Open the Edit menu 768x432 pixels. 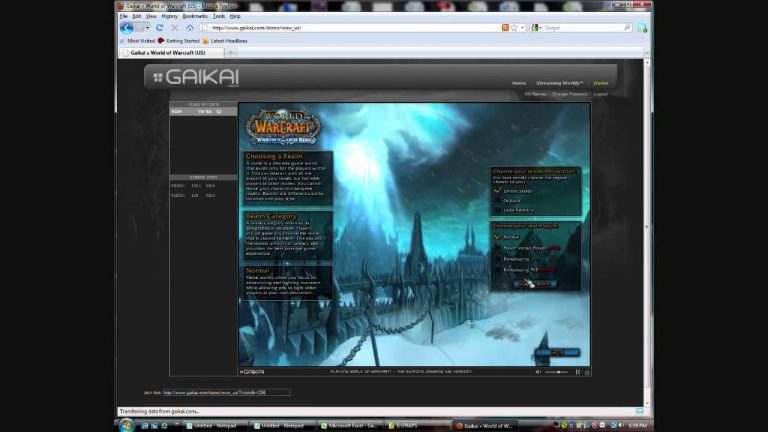pyautogui.click(x=137, y=16)
